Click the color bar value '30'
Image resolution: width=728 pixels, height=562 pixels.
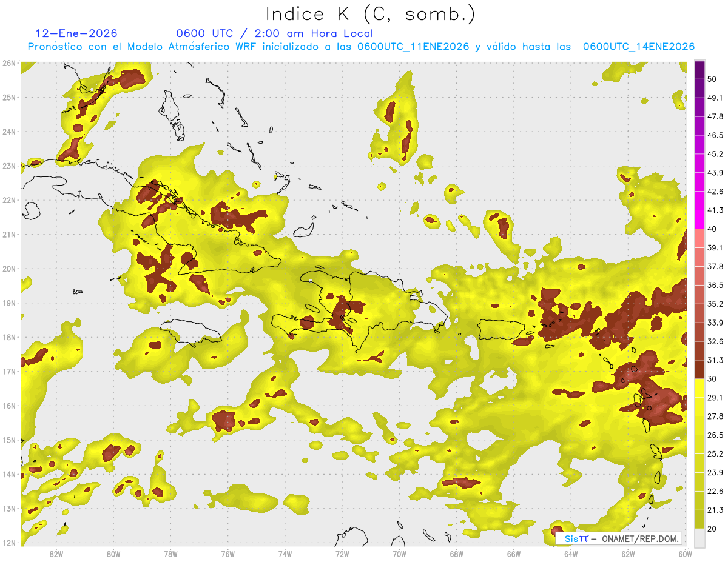[x=712, y=379]
